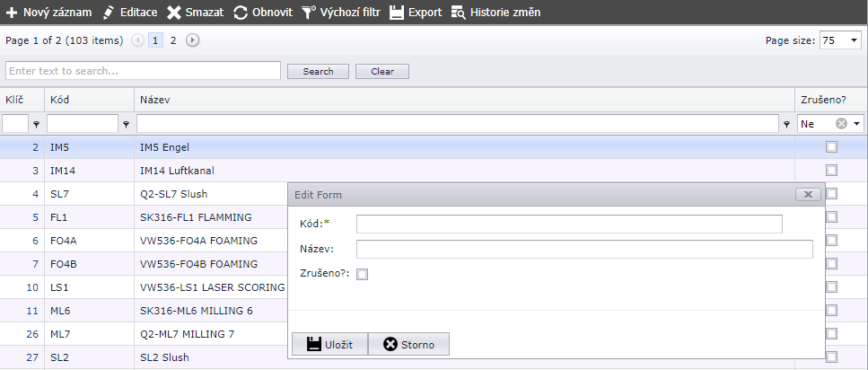Click the Export floppy disk icon
Viewport: 868px width, 370px height.
point(397,13)
